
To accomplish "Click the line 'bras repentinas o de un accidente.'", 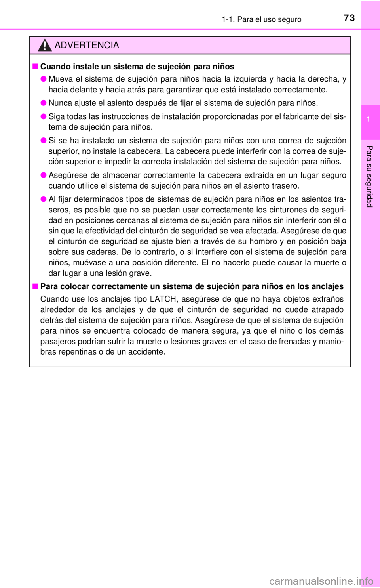I will tap(103, 352).
